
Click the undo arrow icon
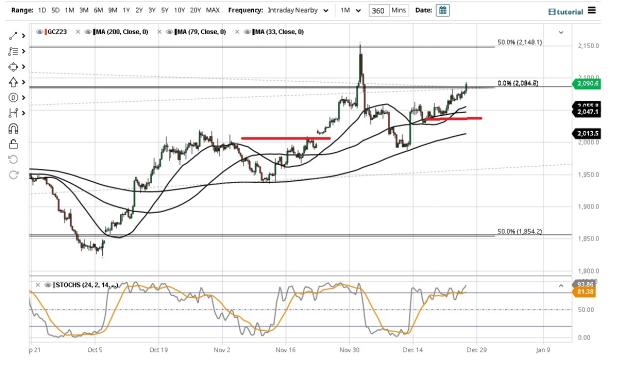[13, 160]
